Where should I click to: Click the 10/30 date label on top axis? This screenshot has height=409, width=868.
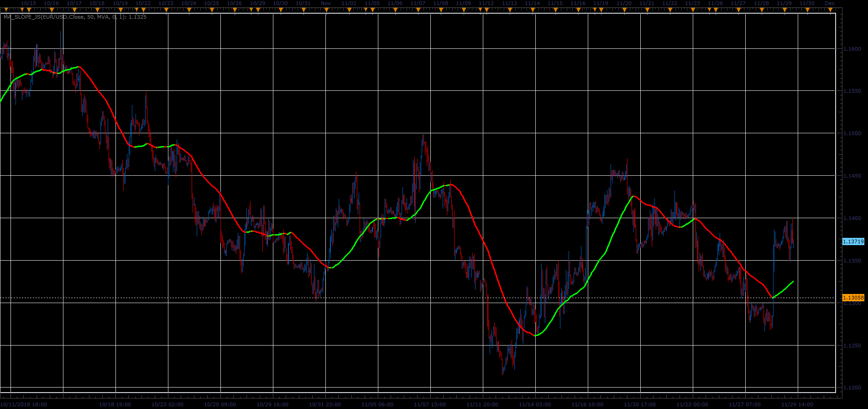click(280, 3)
